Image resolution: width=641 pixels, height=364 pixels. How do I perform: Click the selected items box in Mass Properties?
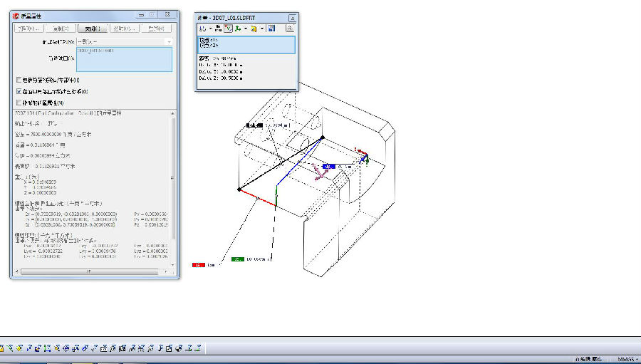point(125,59)
